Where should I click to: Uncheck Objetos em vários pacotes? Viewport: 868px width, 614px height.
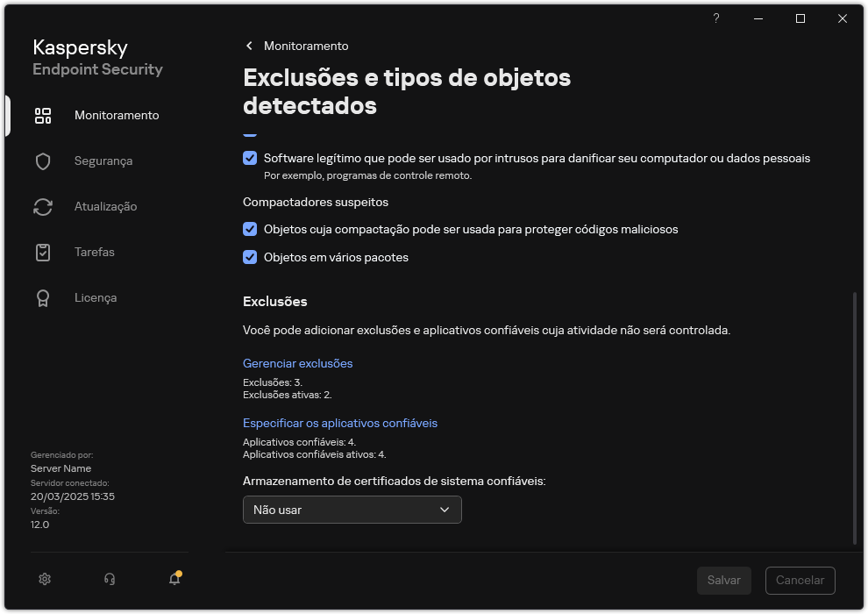[250, 257]
